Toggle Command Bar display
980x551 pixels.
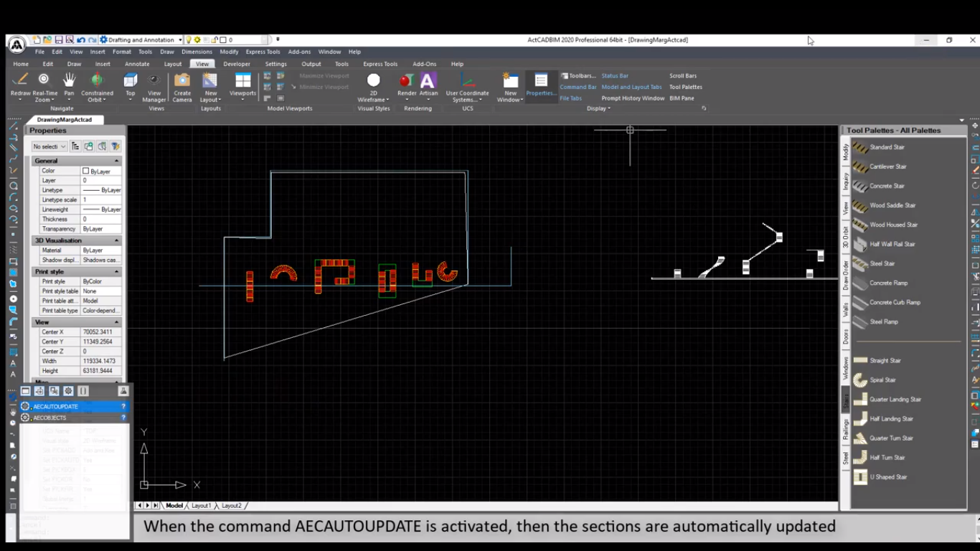point(578,87)
